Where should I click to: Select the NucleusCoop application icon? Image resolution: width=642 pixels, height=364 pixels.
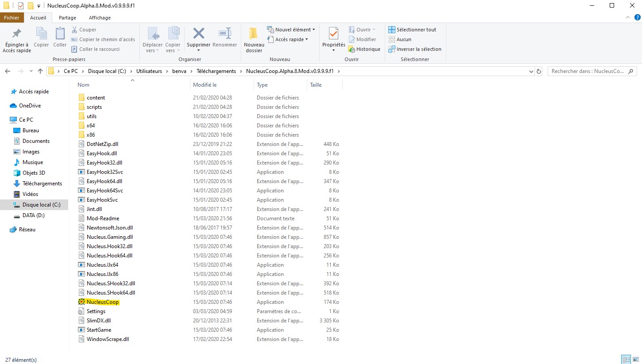81,302
